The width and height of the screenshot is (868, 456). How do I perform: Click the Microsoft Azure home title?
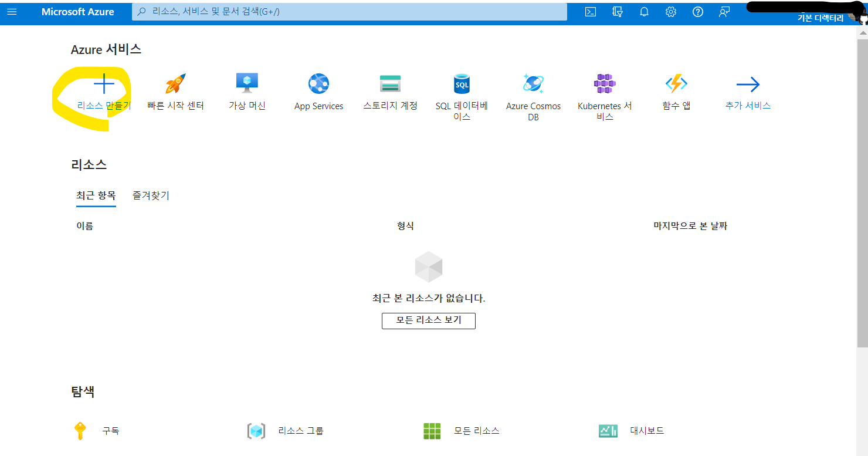tap(78, 12)
